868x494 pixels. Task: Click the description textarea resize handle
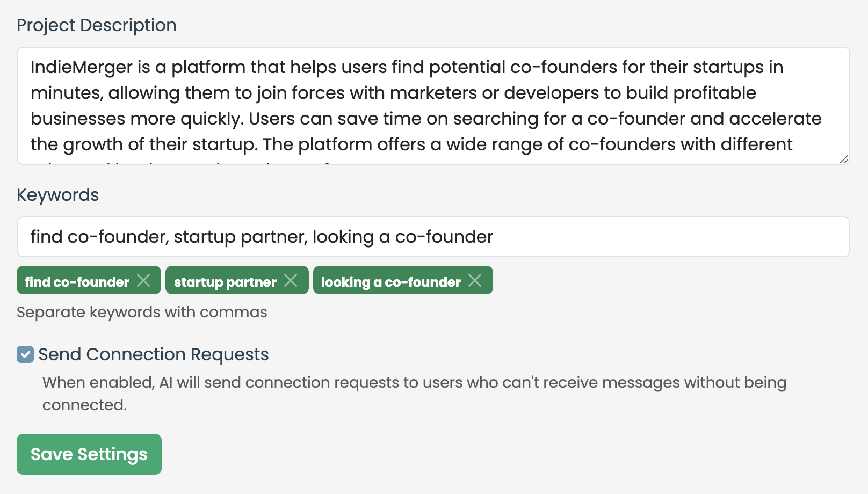(844, 159)
